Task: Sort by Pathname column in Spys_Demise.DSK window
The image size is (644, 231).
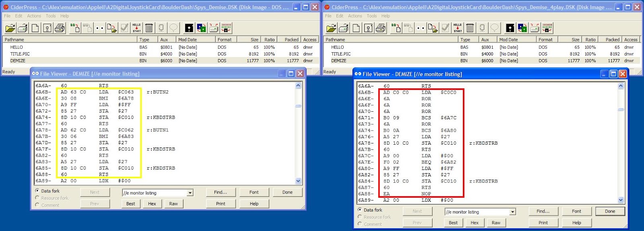Action: coord(70,39)
